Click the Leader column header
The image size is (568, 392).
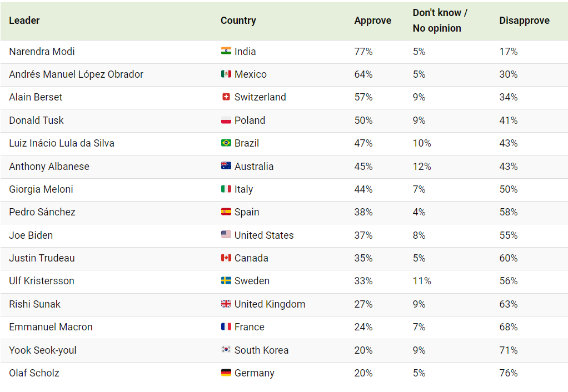(x=24, y=21)
